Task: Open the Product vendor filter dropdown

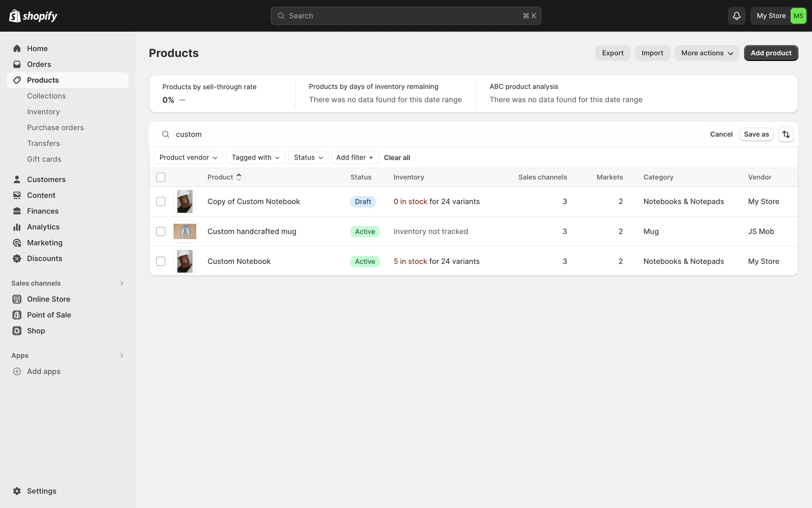Action: pos(188,157)
